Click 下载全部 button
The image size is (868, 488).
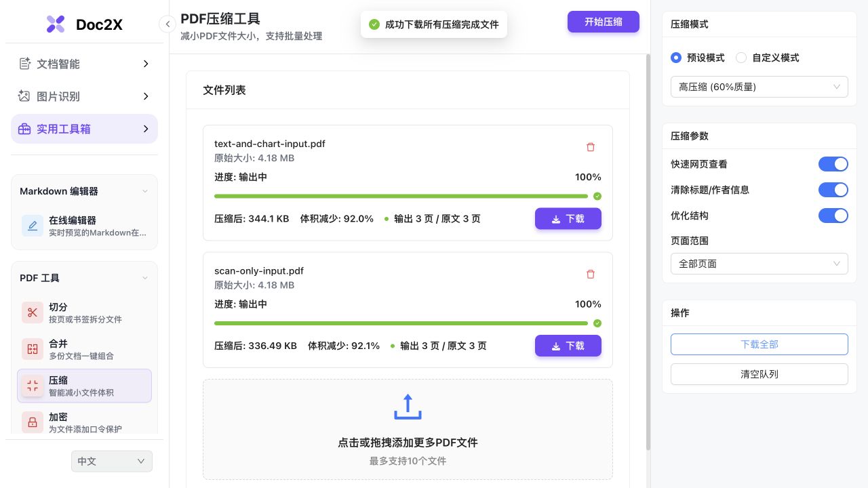tap(759, 344)
